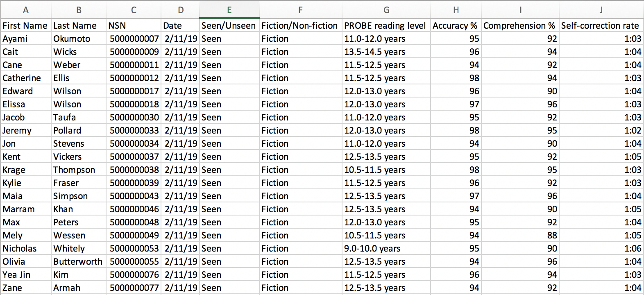Click the 2/11/19 date cell in Cait Wicks's row
Viewport: 644px width, 295px height.
(x=180, y=52)
